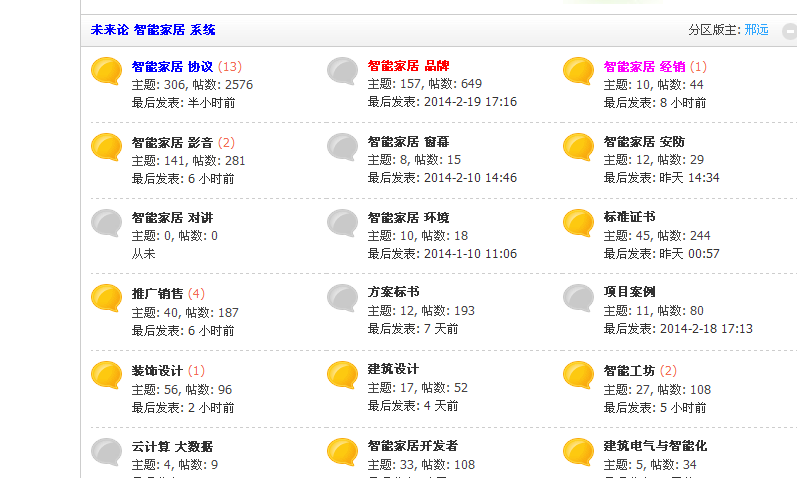Click the gray bubble icon beside 智能家居 品牌
The image size is (797, 478).
pos(343,71)
